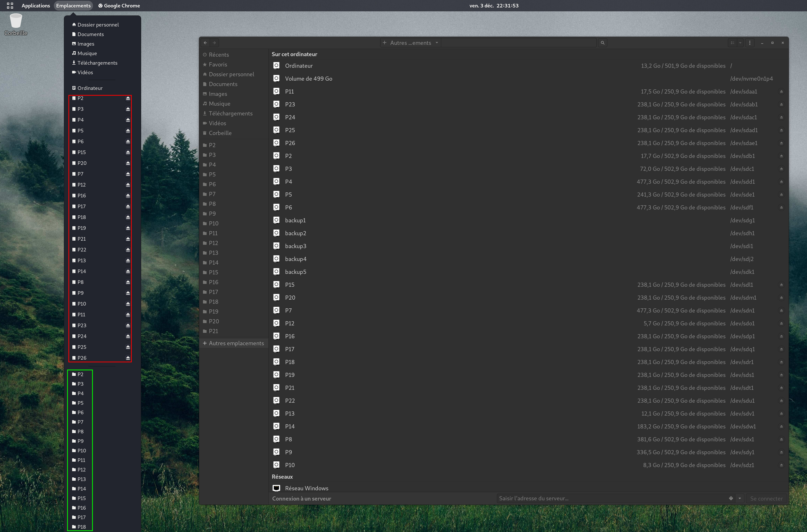Open P14 bookmark in file manager sidebar

[234, 263]
